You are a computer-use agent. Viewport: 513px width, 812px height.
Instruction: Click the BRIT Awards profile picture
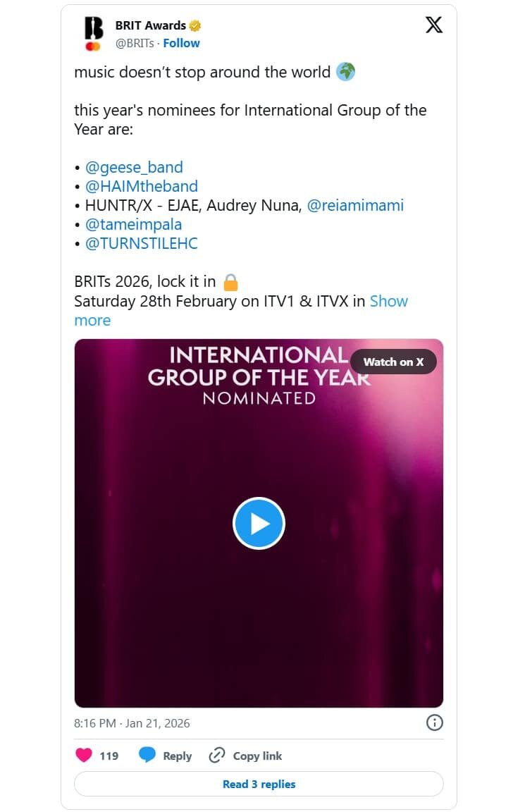pos(94,32)
